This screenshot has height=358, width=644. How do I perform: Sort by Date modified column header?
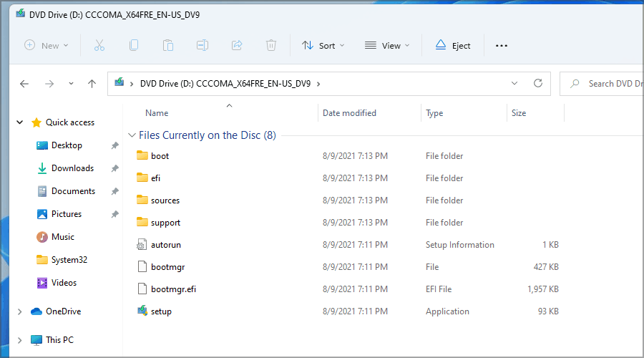pos(349,113)
